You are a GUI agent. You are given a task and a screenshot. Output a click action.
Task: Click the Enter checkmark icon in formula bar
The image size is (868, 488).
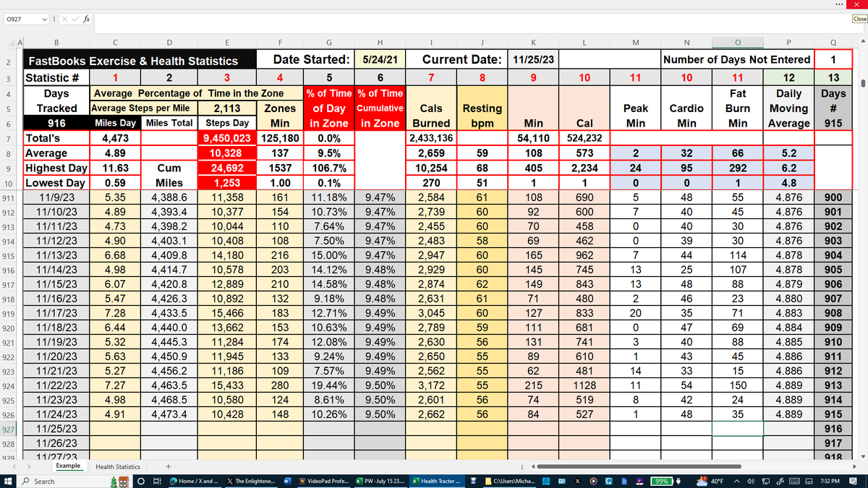click(x=75, y=18)
